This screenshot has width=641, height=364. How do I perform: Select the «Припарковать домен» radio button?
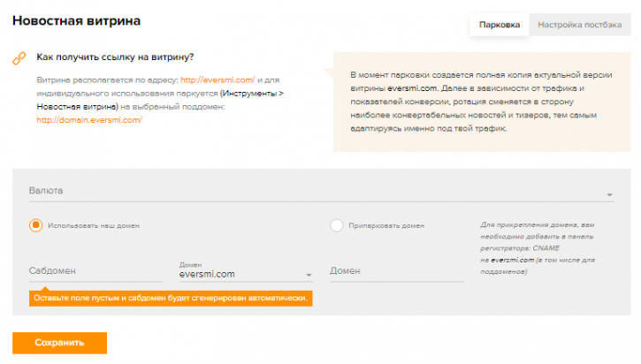click(337, 225)
